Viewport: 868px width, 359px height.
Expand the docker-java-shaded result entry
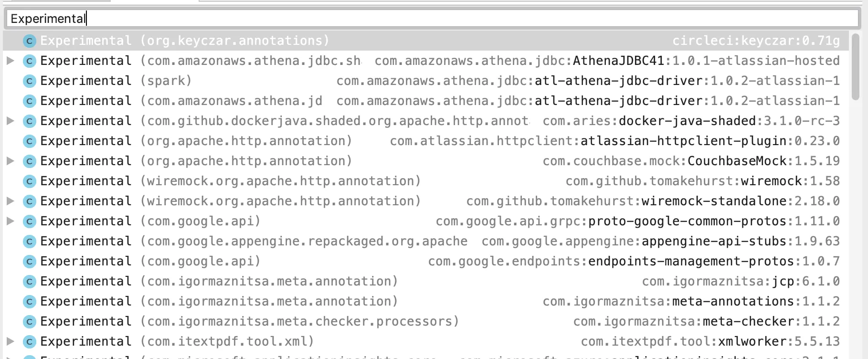[10, 121]
